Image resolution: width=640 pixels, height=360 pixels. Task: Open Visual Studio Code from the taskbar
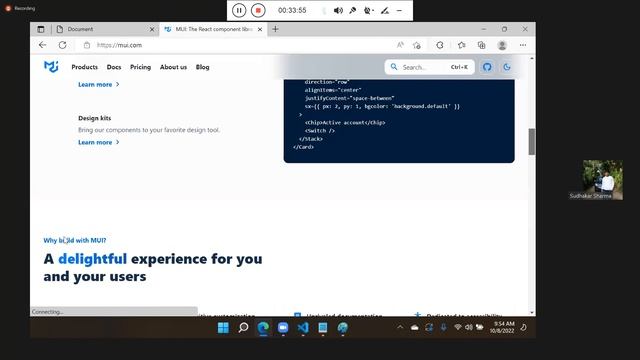tap(303, 327)
